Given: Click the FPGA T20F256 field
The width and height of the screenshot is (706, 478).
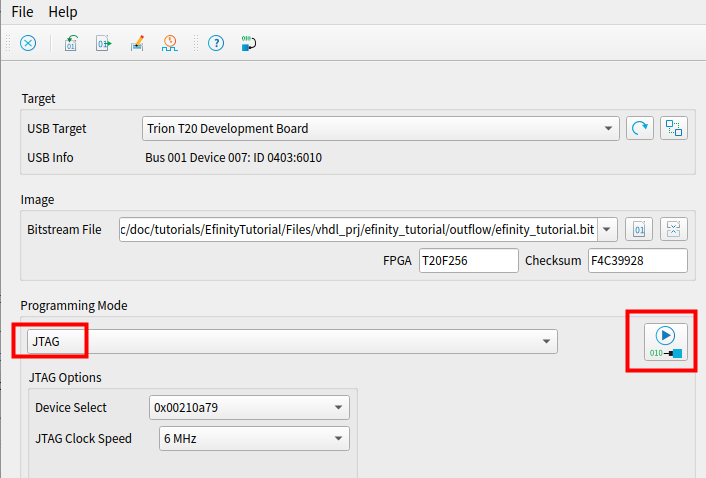Looking at the screenshot, I should point(469,261).
